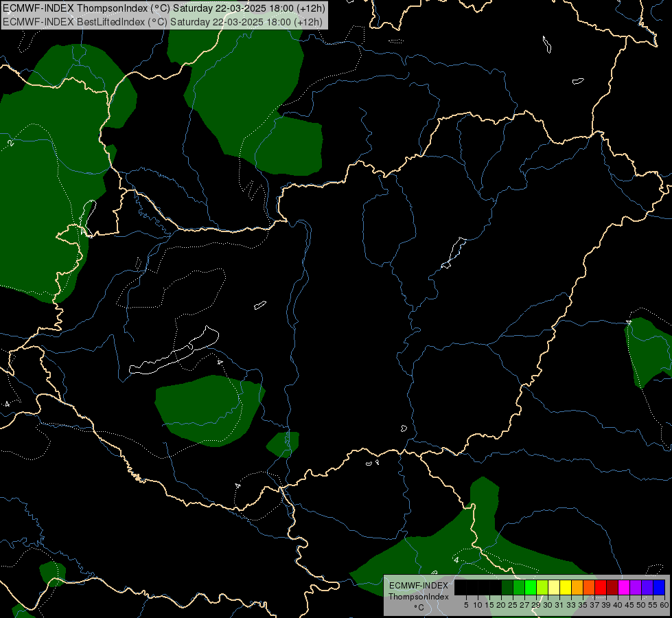Click the legend tick label 30
This screenshot has width=672, height=618.
coord(548,605)
